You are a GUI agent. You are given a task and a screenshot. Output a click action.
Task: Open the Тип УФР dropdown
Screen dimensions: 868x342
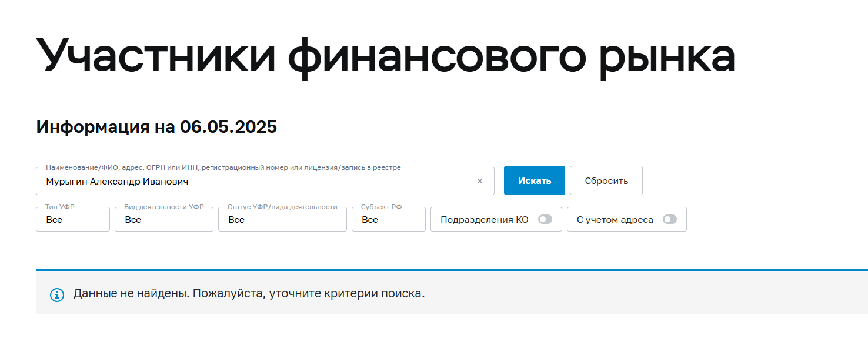[73, 219]
